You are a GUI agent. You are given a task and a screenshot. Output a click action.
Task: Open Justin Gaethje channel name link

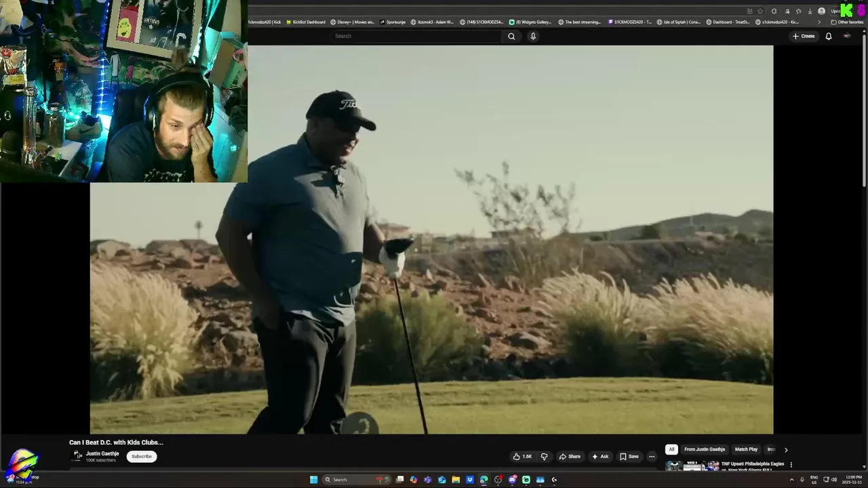tap(102, 453)
